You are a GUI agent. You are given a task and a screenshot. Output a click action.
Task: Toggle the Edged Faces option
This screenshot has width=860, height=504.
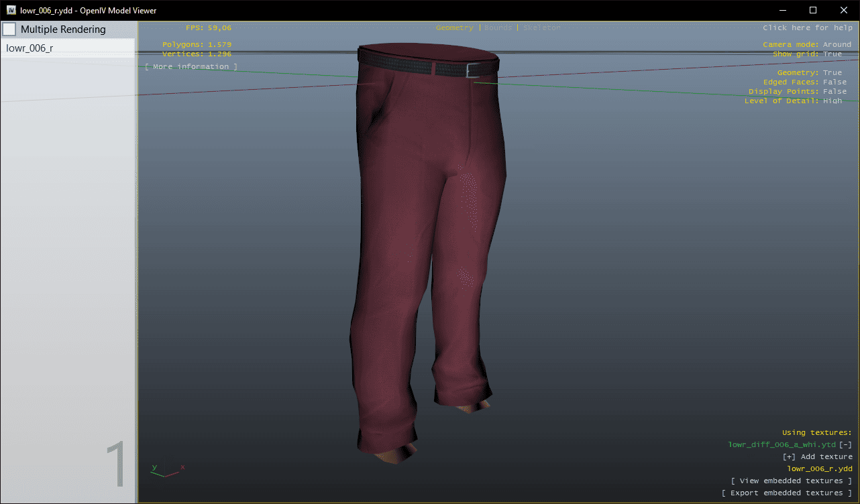835,82
